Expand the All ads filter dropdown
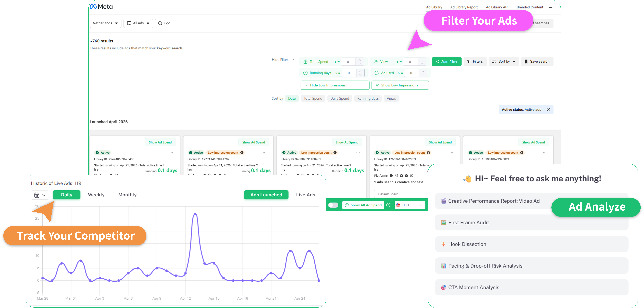Screen dimensions: 644x308 tap(138, 23)
